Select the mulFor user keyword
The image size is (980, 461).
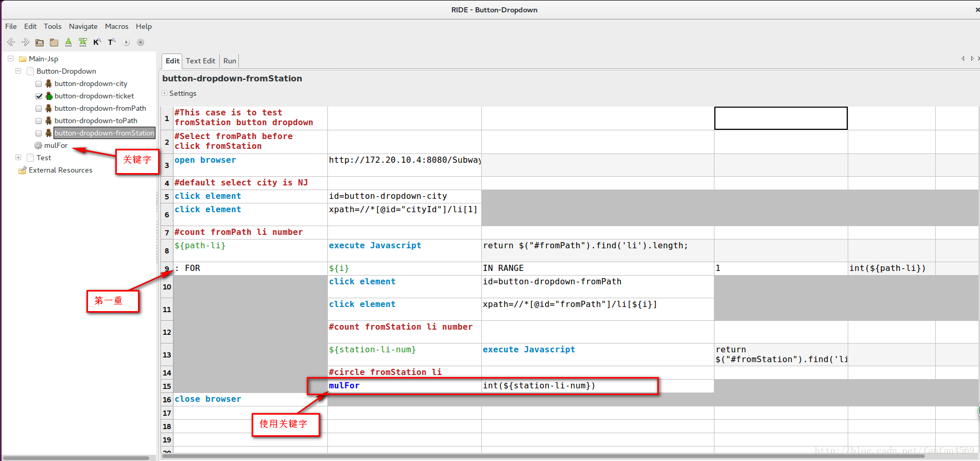coord(56,145)
